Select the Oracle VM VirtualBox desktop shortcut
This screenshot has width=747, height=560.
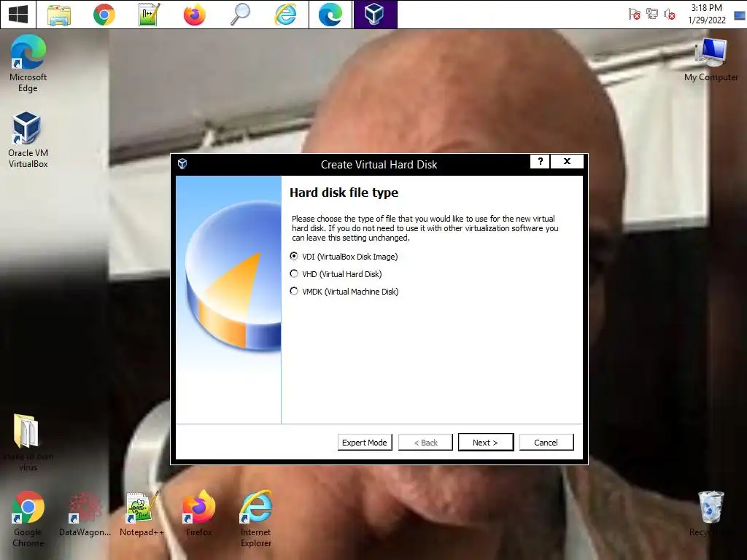coord(28,139)
